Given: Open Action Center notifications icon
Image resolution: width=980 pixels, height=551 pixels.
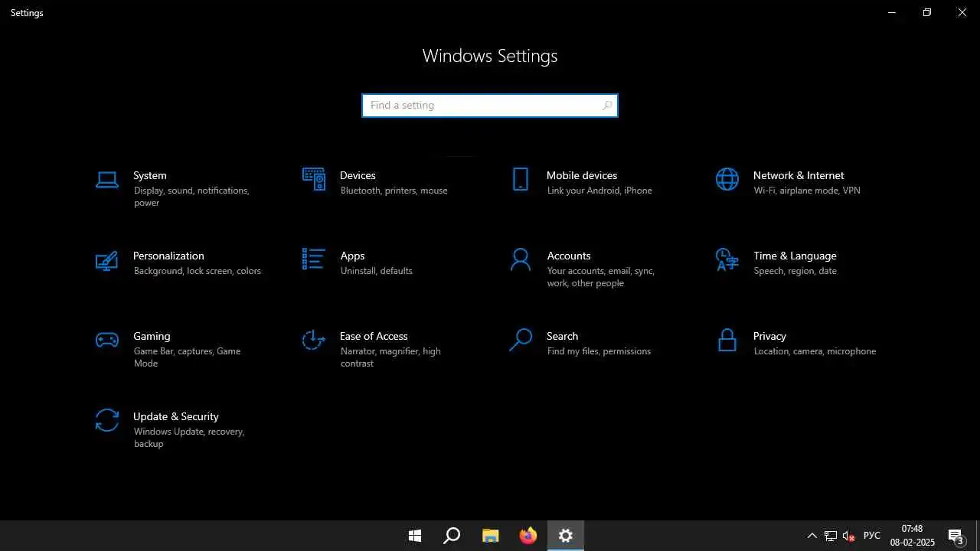Looking at the screenshot, I should 956,536.
